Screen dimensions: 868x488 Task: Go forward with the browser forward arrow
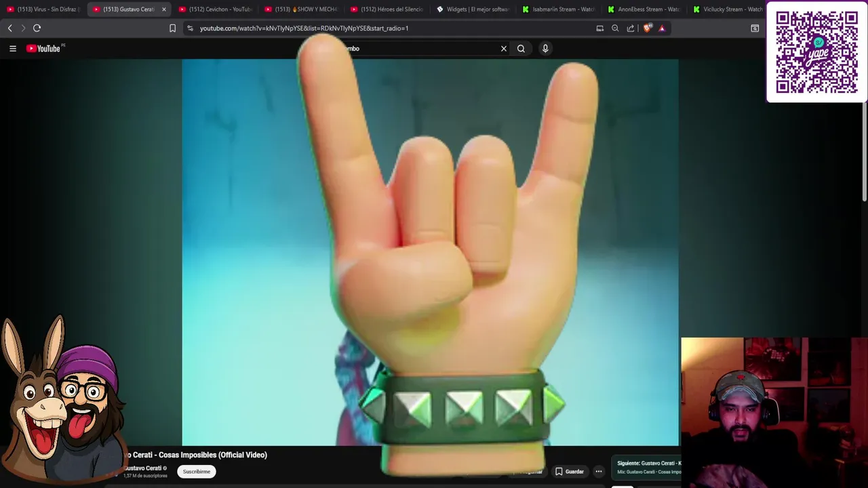point(23,28)
